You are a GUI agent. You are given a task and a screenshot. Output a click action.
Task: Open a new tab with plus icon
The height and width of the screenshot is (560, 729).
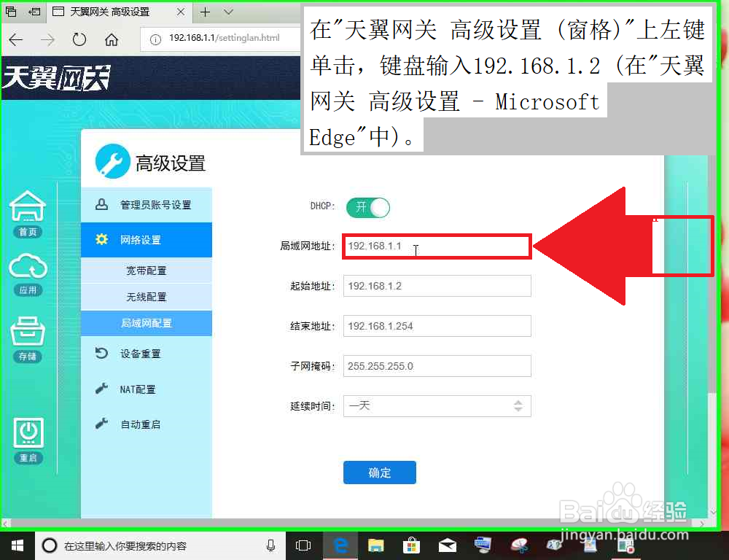[205, 12]
